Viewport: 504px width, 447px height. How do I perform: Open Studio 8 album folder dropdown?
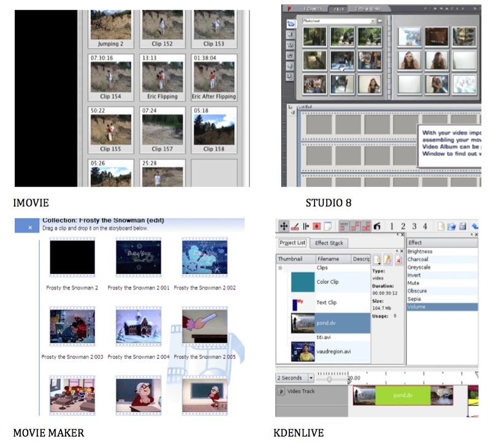[372, 21]
